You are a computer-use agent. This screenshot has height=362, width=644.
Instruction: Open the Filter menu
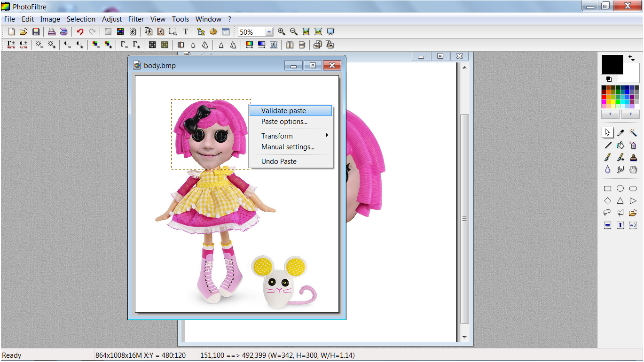[136, 19]
